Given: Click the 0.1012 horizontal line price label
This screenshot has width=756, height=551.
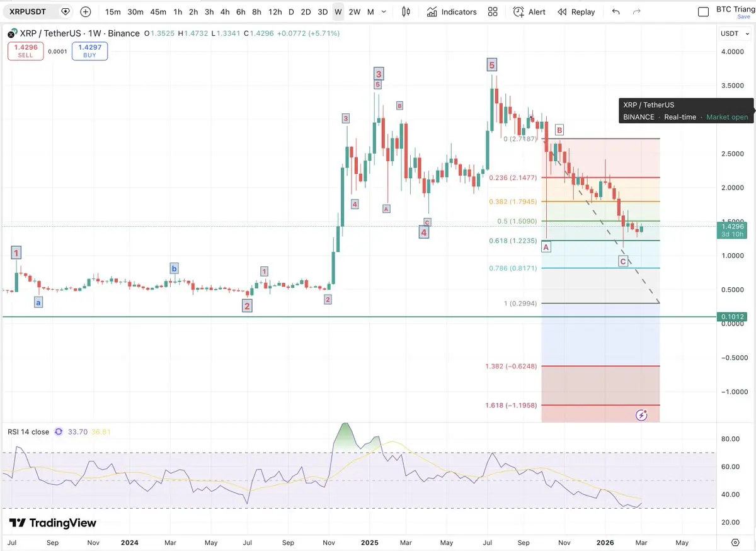Looking at the screenshot, I should pos(731,317).
